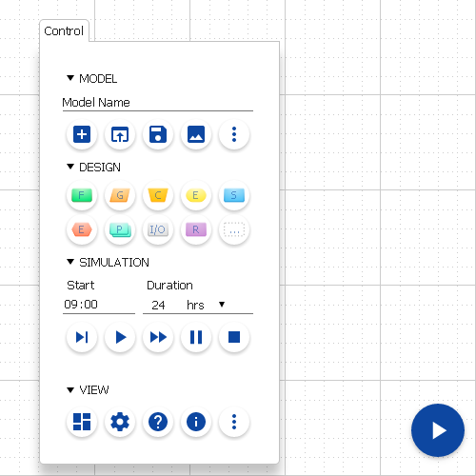Screen dimensions: 476x476
Task: Collapse the VIEW section
Action: click(x=70, y=389)
